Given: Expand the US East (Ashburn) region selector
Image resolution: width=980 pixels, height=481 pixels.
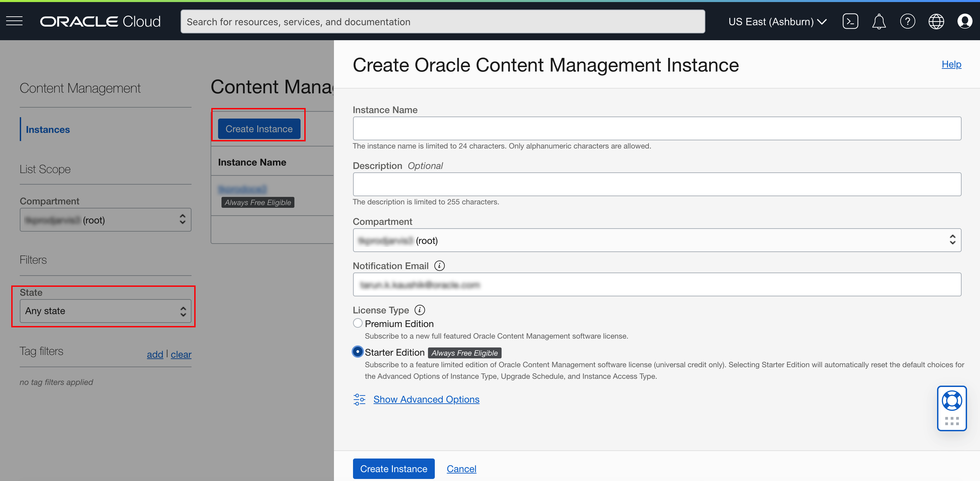Looking at the screenshot, I should (777, 22).
